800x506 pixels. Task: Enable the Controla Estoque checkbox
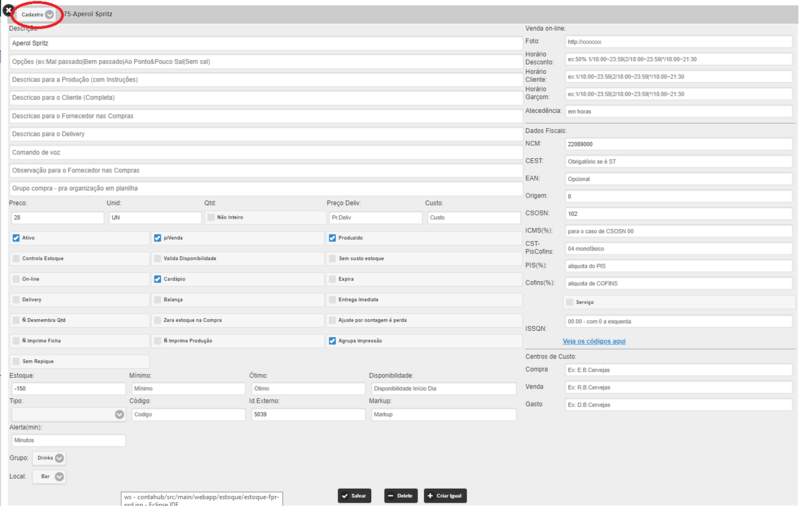pos(16,259)
